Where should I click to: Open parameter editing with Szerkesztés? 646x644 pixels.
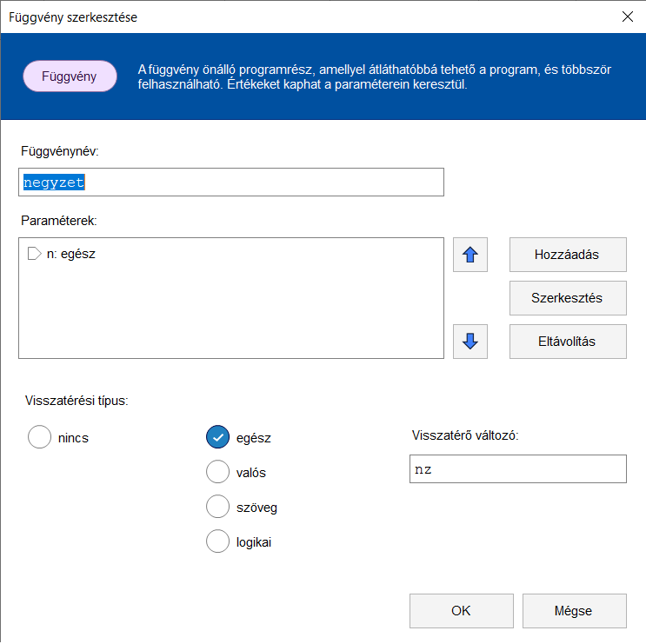[567, 298]
